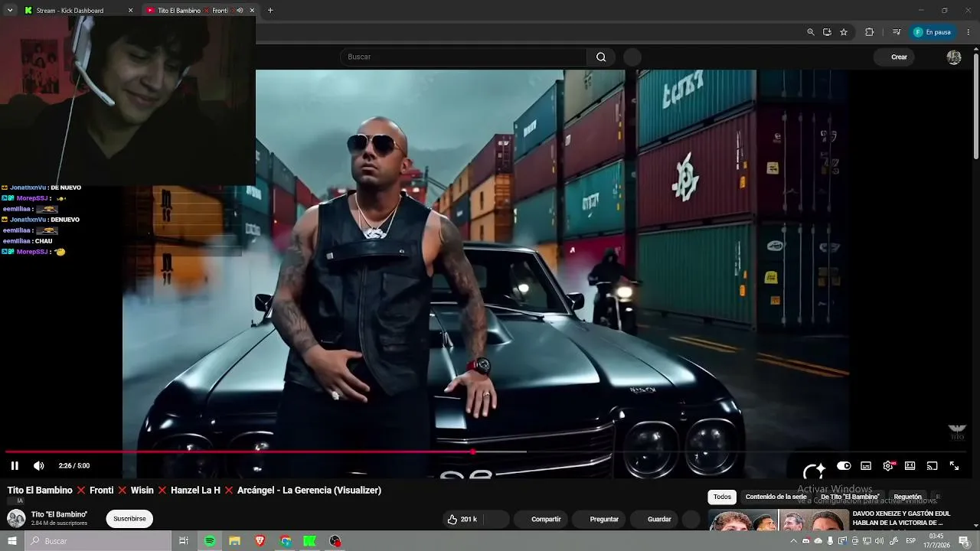Open the Windows Start menu
This screenshot has height=551, width=980.
pyautogui.click(x=12, y=541)
